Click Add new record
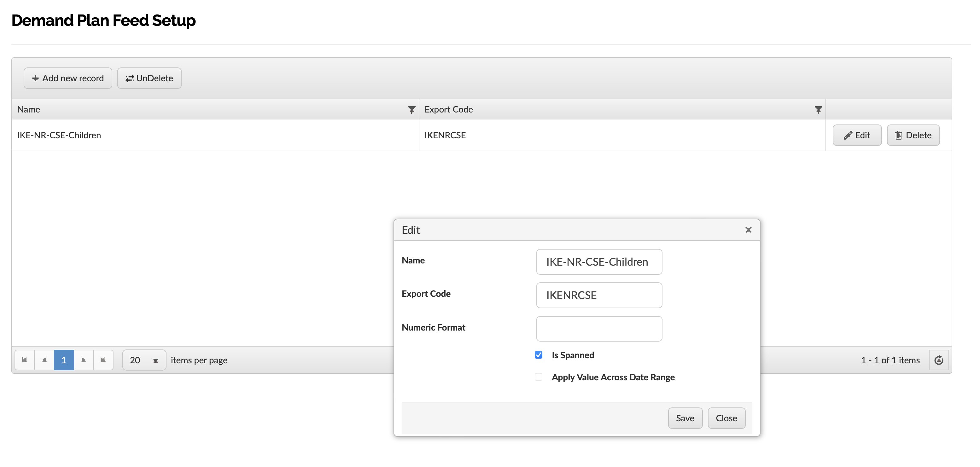980x467 pixels. point(68,78)
